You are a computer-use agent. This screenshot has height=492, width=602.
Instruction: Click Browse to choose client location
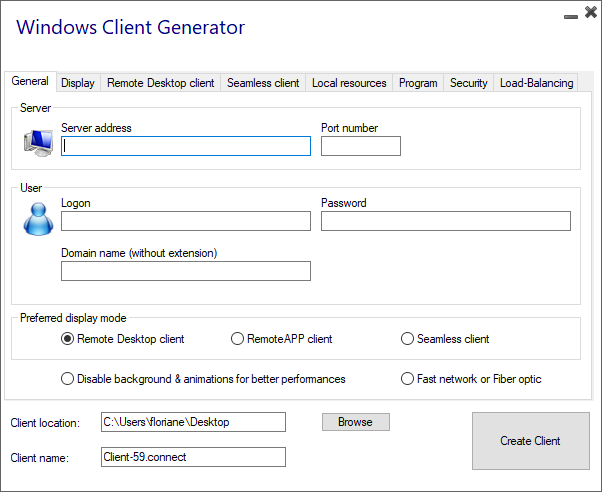click(355, 422)
